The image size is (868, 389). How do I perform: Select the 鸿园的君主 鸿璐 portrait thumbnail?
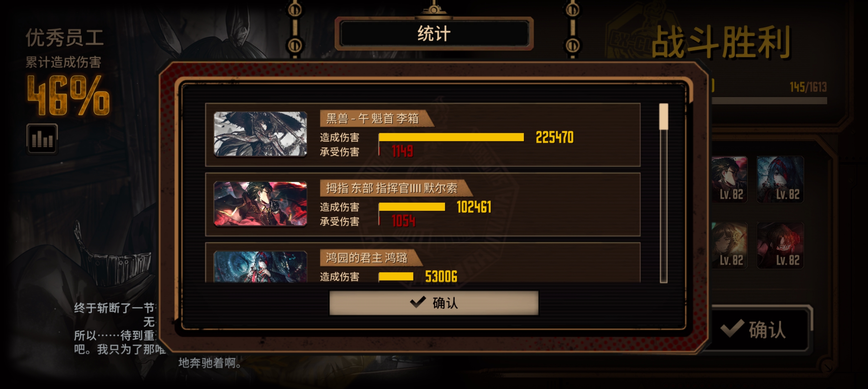click(x=260, y=267)
